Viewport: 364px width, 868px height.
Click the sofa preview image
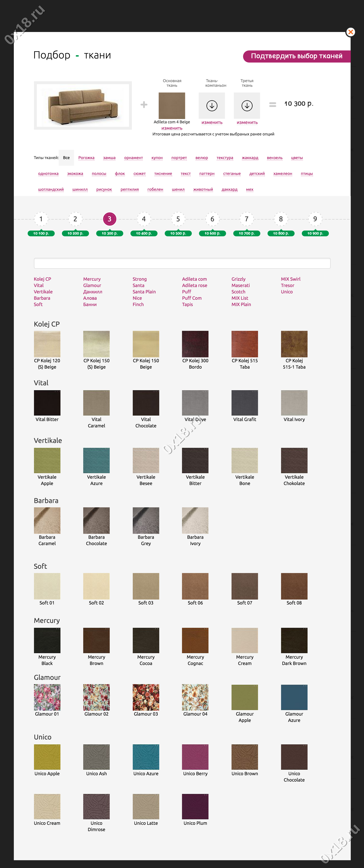(x=83, y=105)
